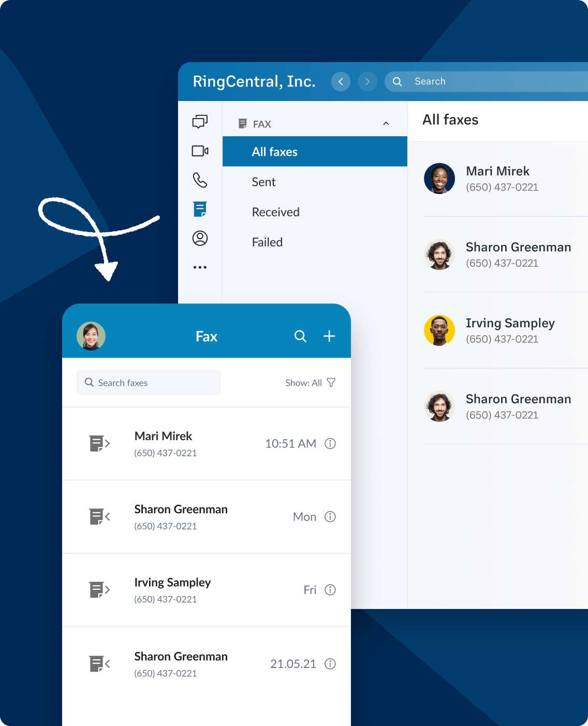
Task: Collapse the FAX section chevron
Action: (386, 124)
